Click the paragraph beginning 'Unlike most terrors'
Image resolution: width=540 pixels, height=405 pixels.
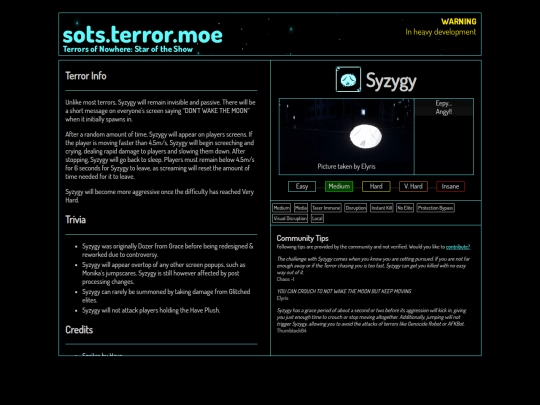click(x=160, y=111)
